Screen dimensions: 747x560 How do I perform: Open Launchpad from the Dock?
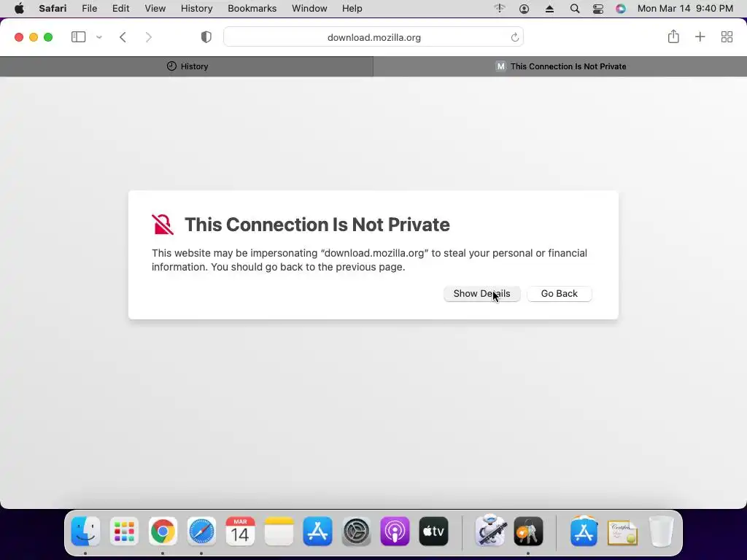(124, 531)
